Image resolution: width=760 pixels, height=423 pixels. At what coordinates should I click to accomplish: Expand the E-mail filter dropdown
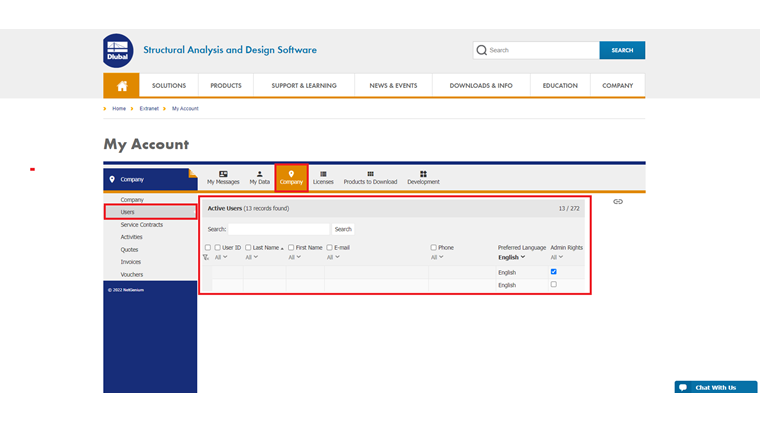tap(333, 257)
